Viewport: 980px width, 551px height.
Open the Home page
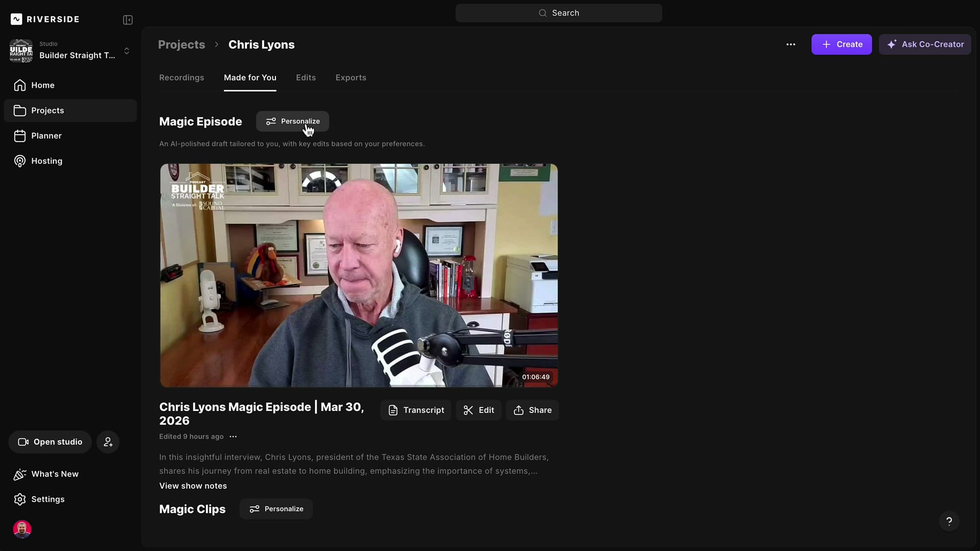coord(43,85)
